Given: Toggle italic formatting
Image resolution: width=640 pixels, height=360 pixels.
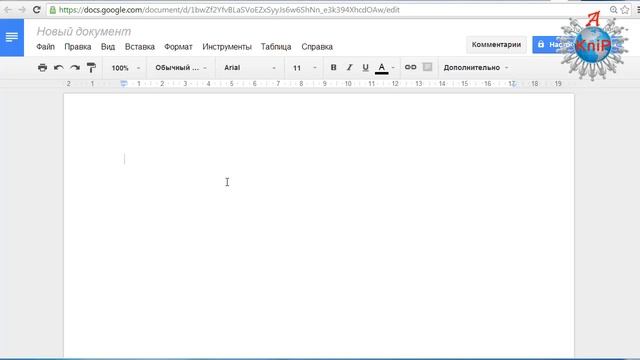Looking at the screenshot, I should pos(349,68).
